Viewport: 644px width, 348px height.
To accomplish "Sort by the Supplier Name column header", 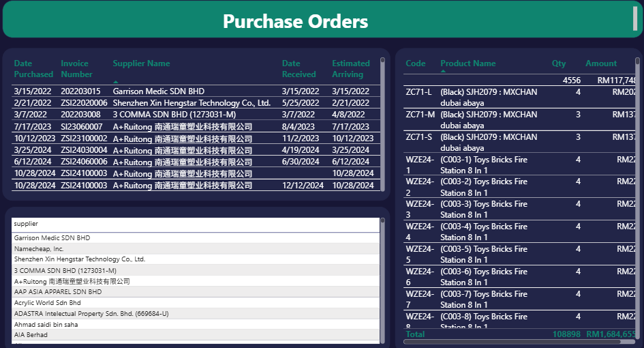I will click(x=141, y=63).
